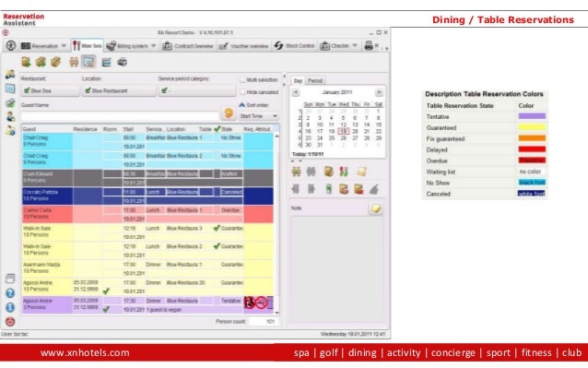This screenshot has width=588, height=368.
Task: Go to next month in calendar
Action: (x=379, y=92)
